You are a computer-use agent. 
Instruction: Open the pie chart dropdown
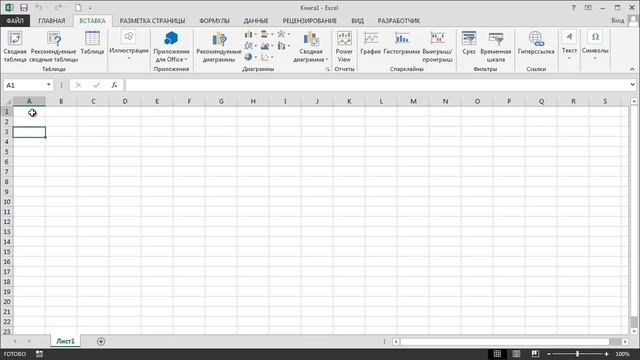[250, 57]
